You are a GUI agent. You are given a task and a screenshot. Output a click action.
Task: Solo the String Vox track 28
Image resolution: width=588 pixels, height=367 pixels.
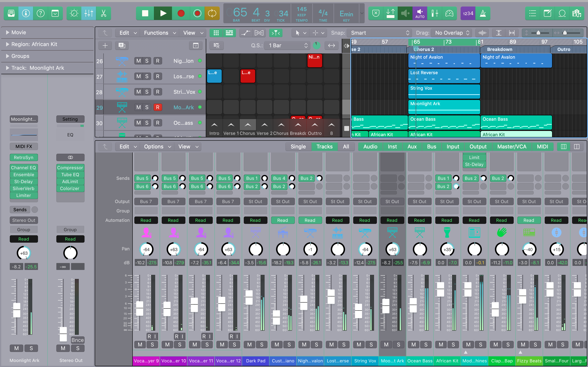point(147,92)
